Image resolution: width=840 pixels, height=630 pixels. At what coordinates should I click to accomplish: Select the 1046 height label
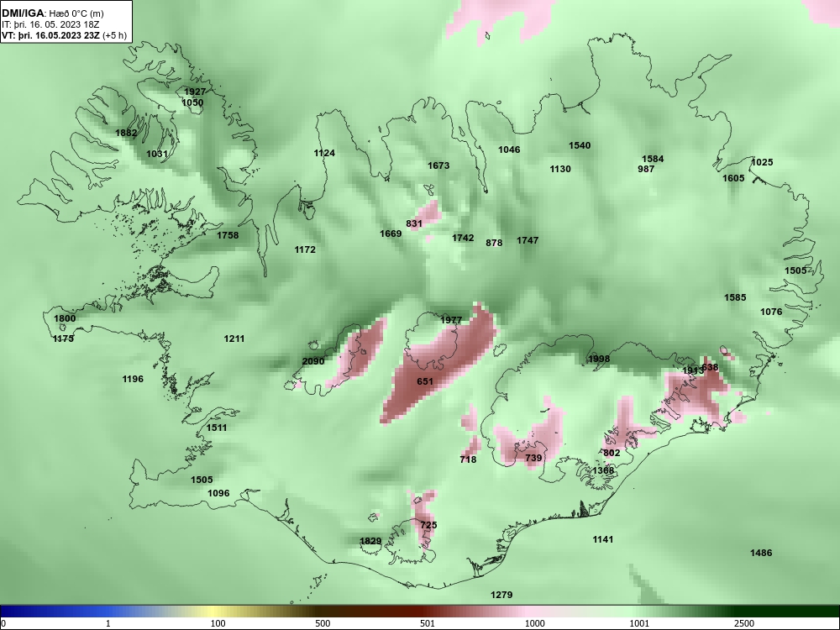[509, 150]
